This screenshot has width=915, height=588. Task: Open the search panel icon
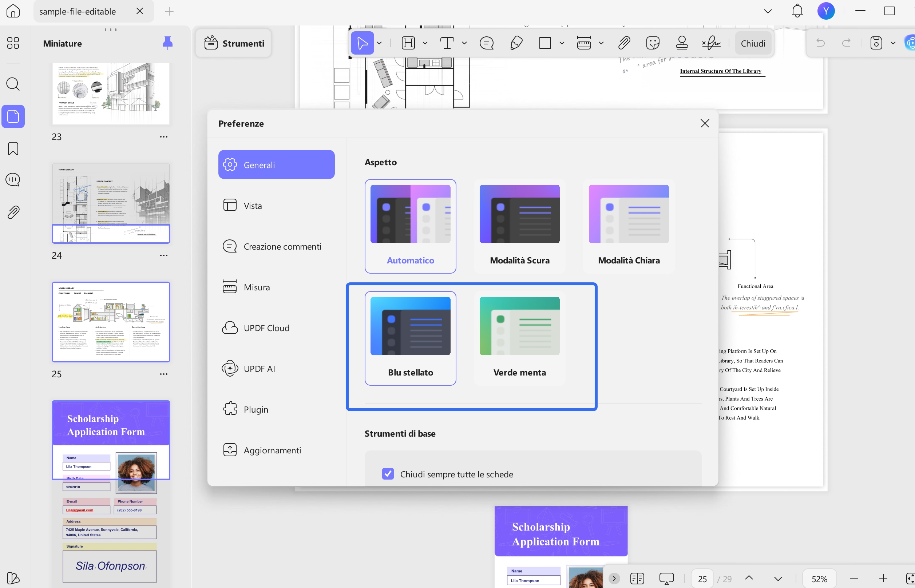[13, 84]
